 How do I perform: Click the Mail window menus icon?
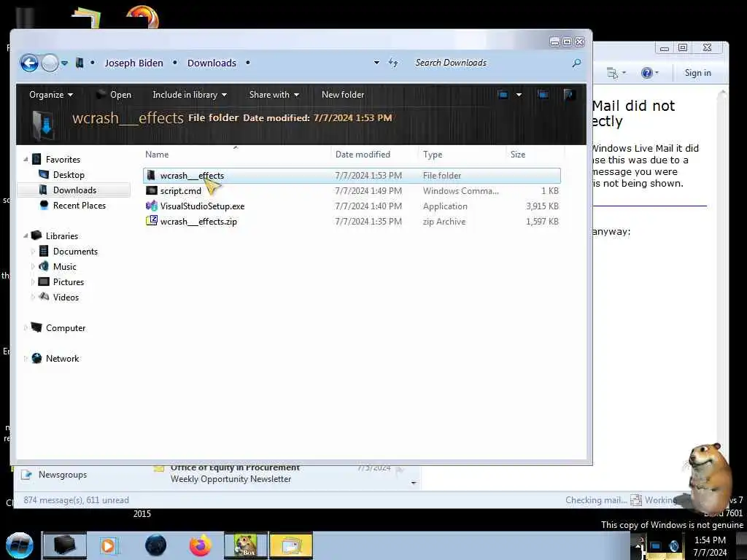pos(612,73)
